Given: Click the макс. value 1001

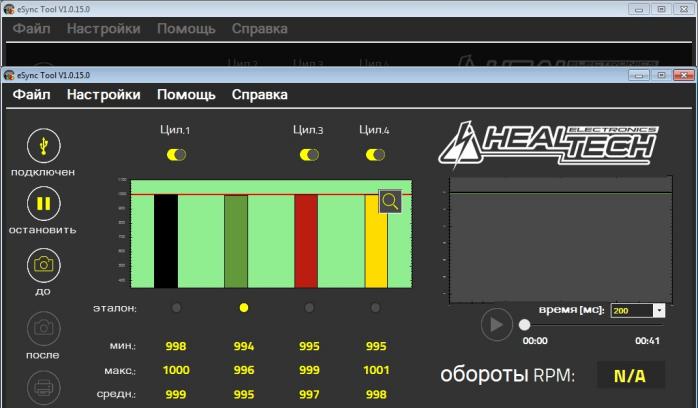Looking at the screenshot, I should click(376, 370).
